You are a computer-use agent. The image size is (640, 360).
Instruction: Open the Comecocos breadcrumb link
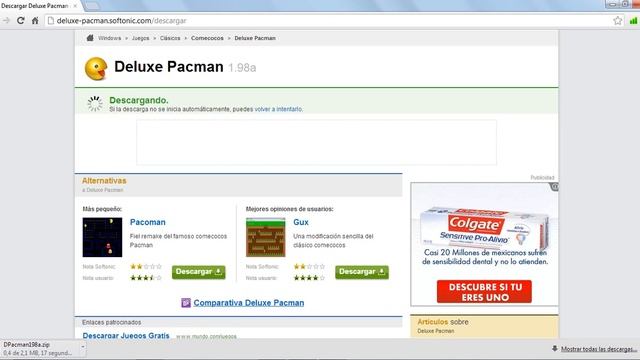[x=207, y=38]
